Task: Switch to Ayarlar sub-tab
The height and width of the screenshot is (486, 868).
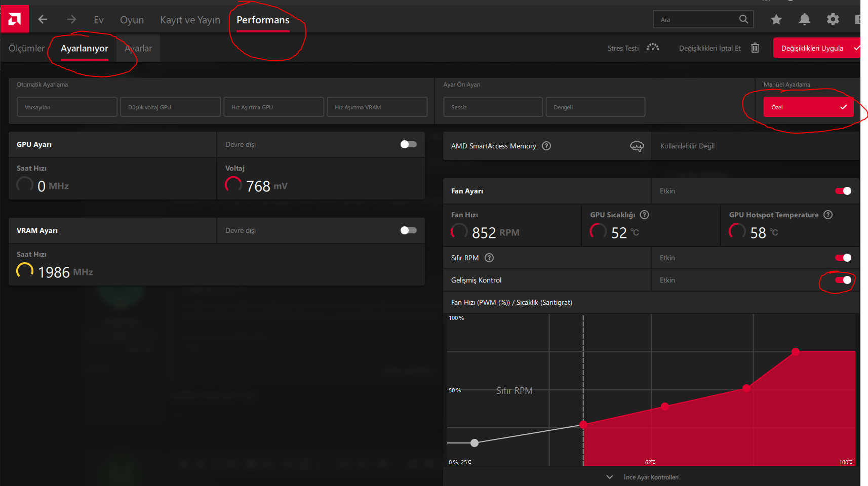Action: 138,48
